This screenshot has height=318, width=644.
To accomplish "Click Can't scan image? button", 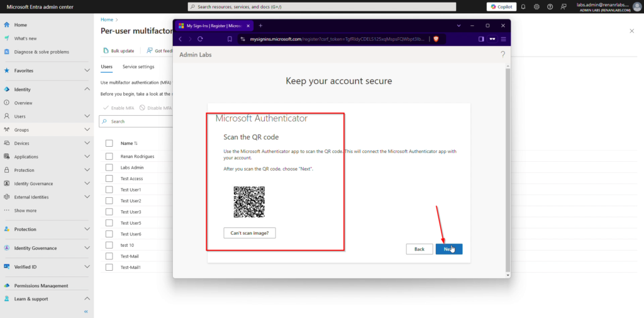I will click(249, 233).
